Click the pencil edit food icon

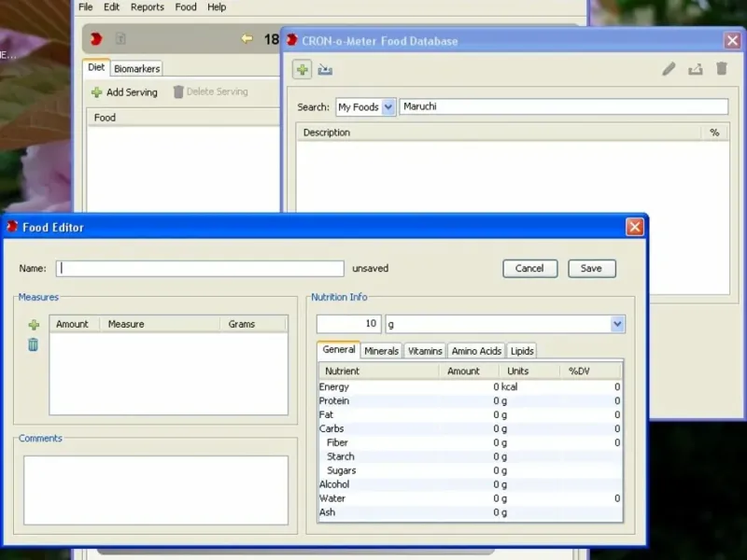pyautogui.click(x=669, y=69)
